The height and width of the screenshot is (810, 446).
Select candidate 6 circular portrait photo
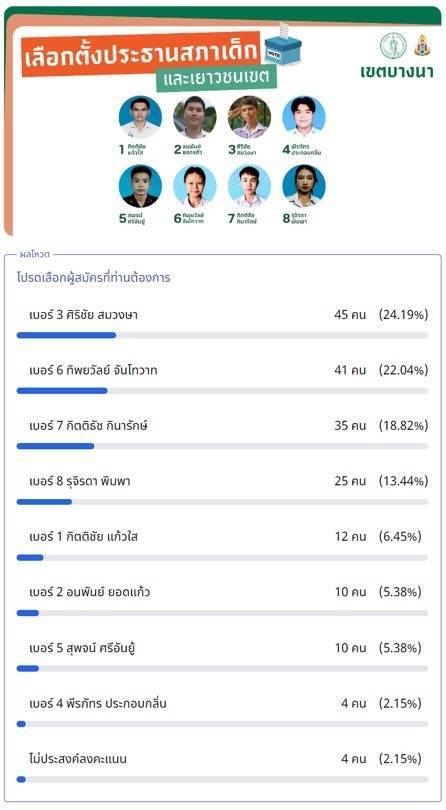[x=195, y=186]
